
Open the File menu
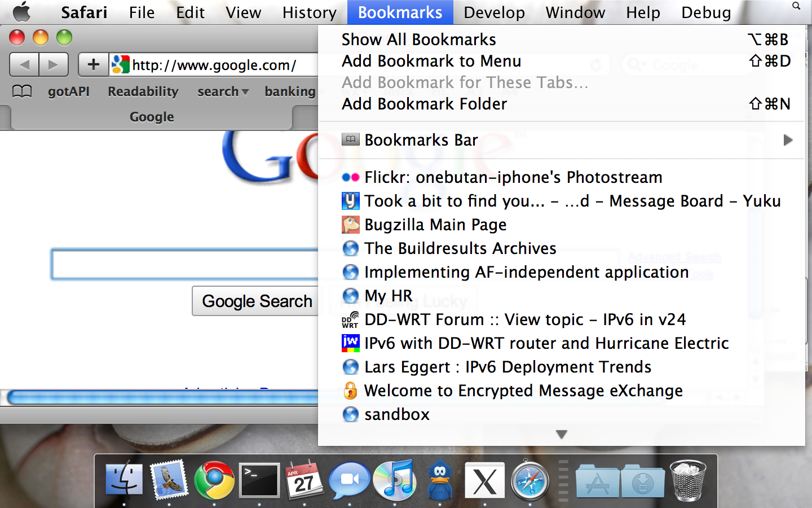coord(142,12)
